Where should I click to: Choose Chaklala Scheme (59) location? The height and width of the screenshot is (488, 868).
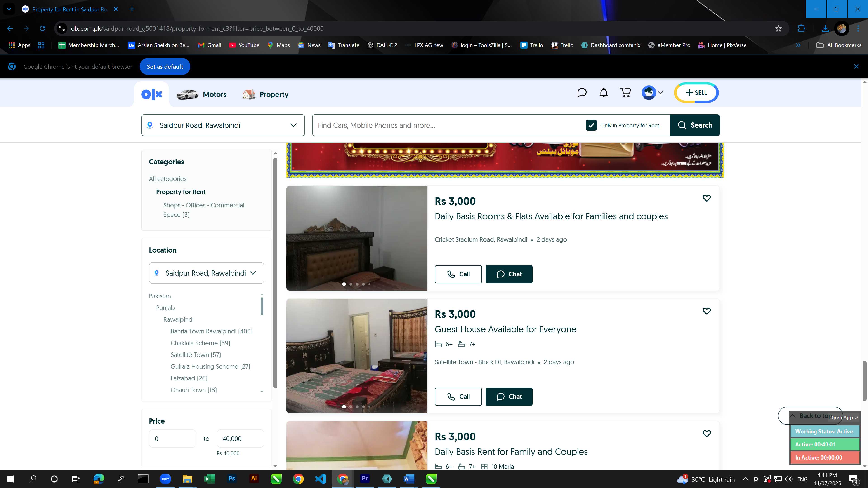point(200,343)
